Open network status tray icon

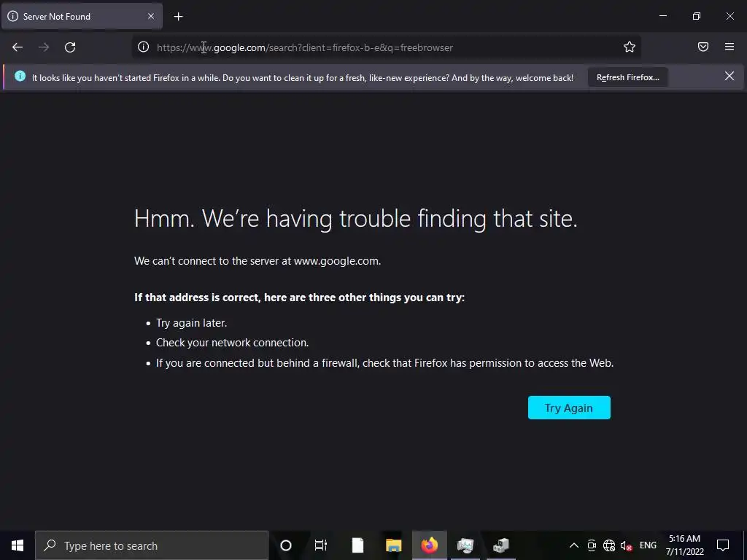[x=609, y=545]
